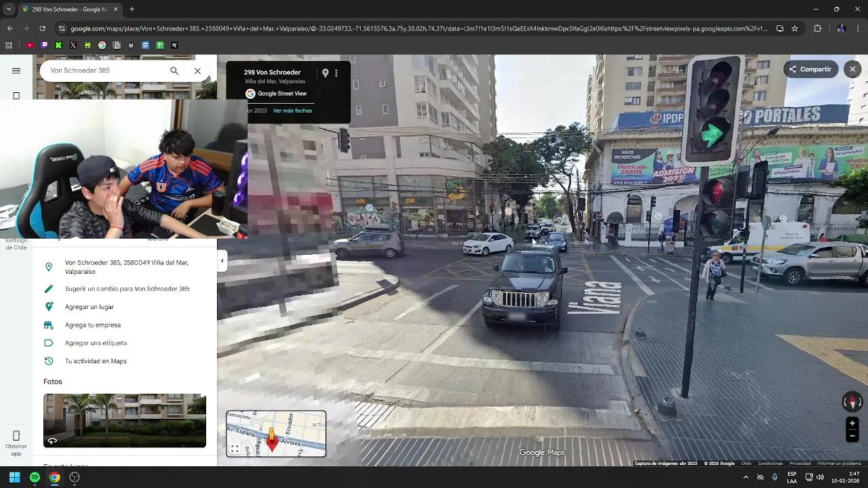The height and width of the screenshot is (488, 868).
Task: Collapse the side panel with arrow
Action: (222, 261)
